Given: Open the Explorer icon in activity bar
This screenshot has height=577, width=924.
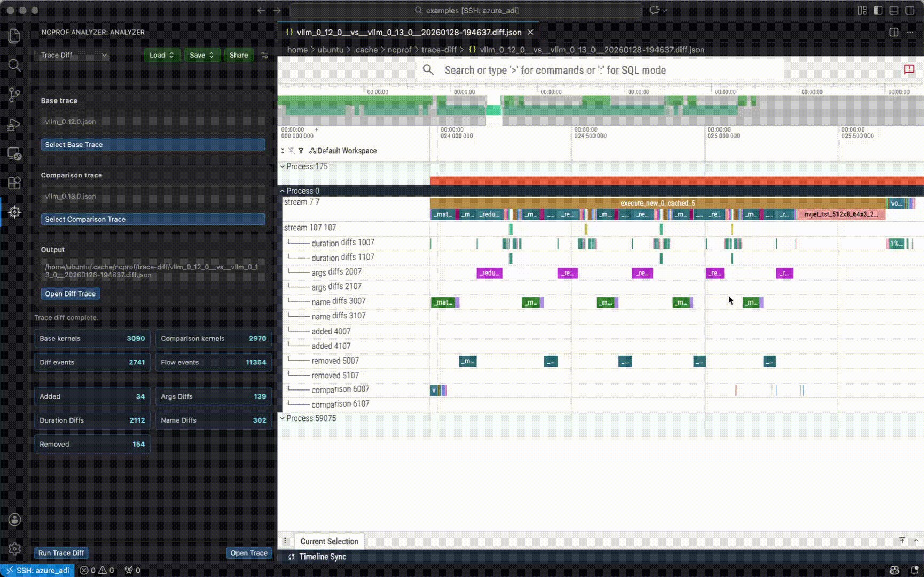Looking at the screenshot, I should click(x=14, y=36).
